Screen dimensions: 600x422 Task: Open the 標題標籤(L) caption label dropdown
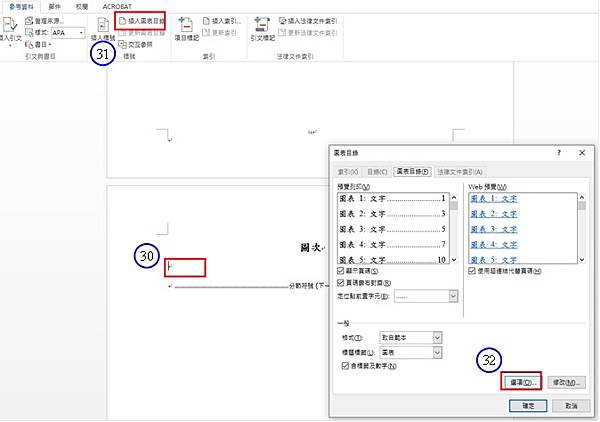point(437,352)
